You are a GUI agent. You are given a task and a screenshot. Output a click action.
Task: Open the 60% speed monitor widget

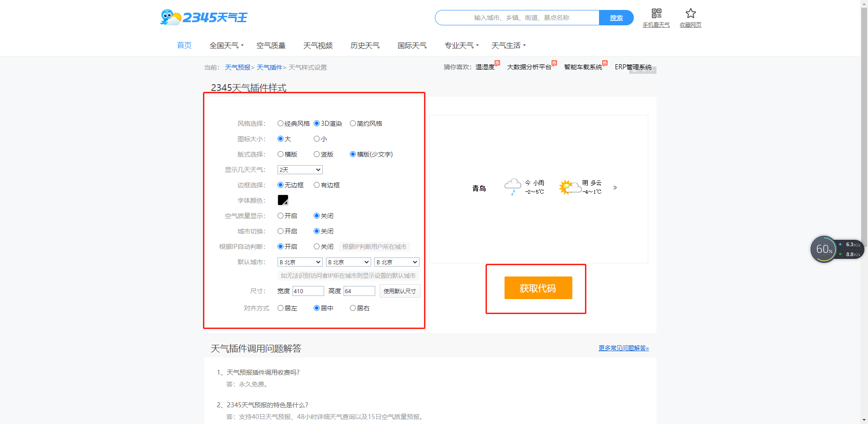[x=837, y=249]
